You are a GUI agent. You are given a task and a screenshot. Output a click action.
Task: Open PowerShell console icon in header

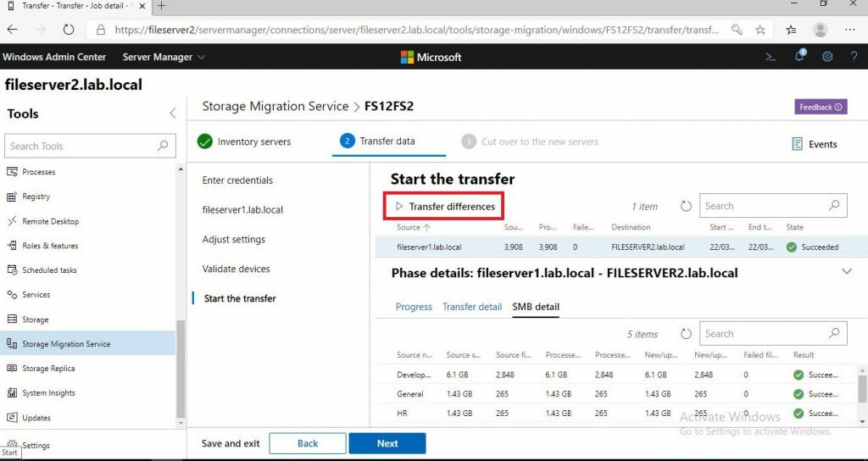click(771, 57)
